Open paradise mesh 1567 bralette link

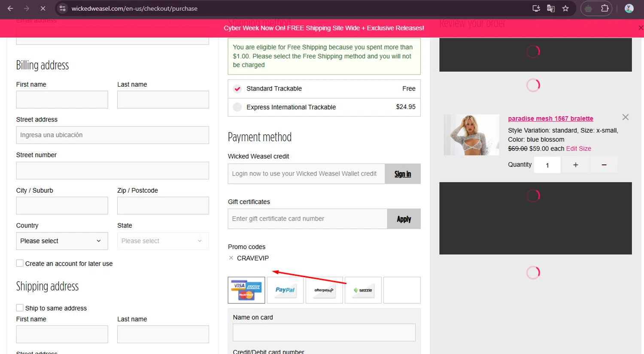pos(550,118)
